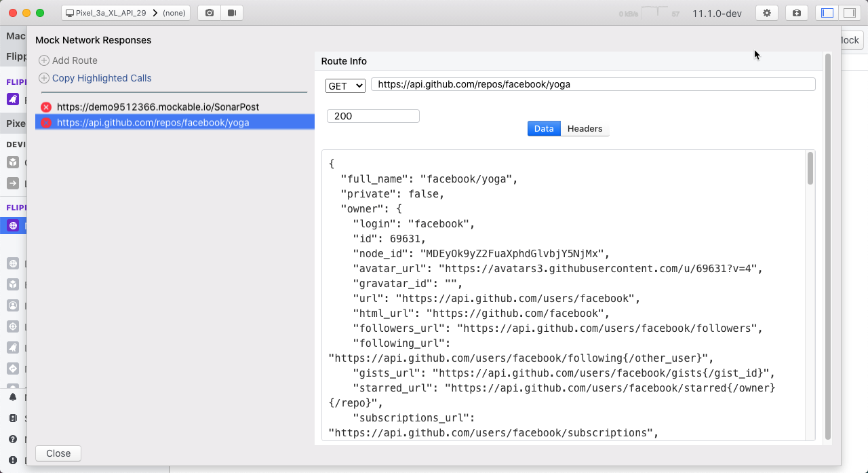Click the Route Info heading

344,61
